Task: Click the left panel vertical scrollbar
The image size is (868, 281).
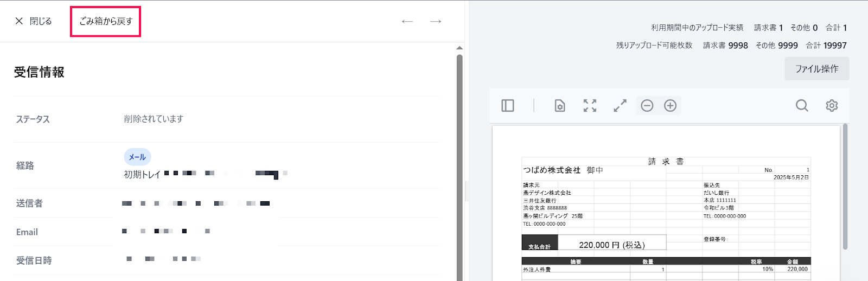Action: 459,168
